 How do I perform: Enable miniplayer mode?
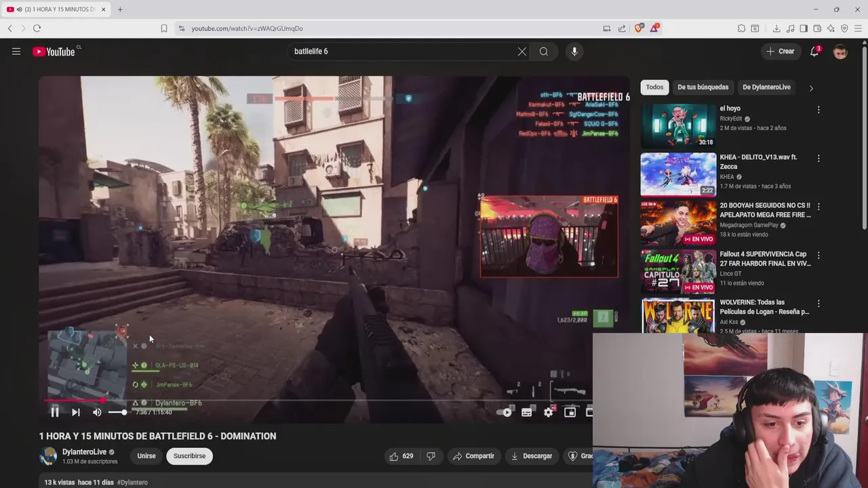570,412
